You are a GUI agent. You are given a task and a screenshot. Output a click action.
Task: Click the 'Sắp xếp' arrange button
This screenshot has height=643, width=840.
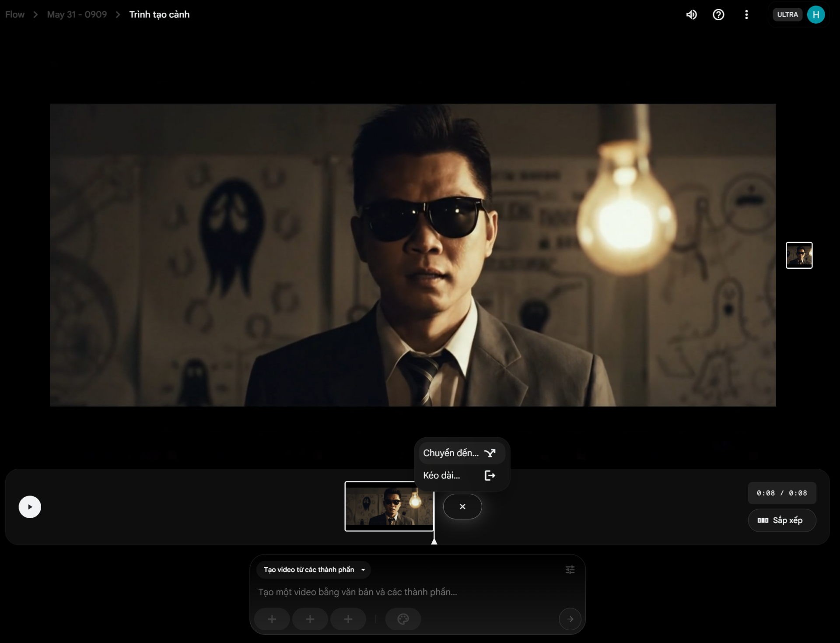pyautogui.click(x=781, y=520)
